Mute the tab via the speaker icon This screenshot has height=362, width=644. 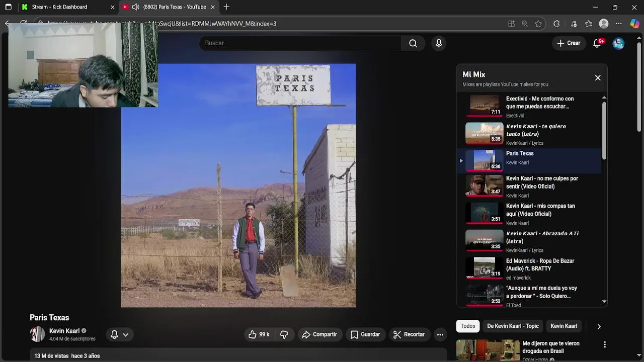[136, 7]
